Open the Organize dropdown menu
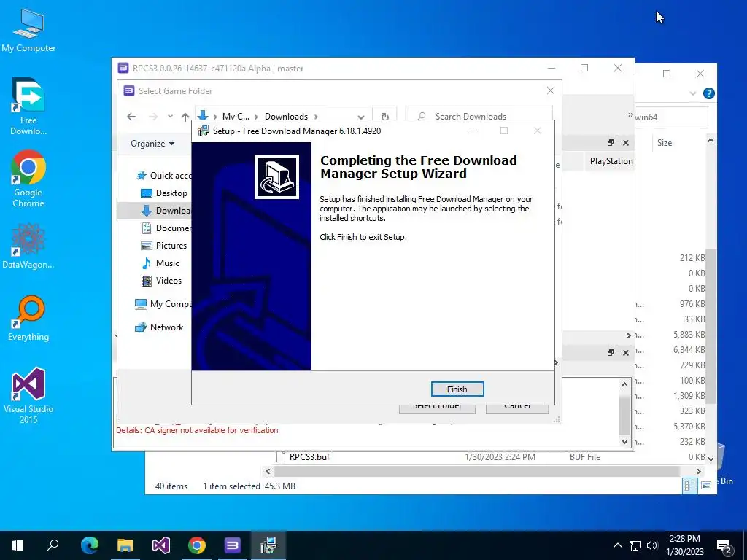 click(x=152, y=144)
